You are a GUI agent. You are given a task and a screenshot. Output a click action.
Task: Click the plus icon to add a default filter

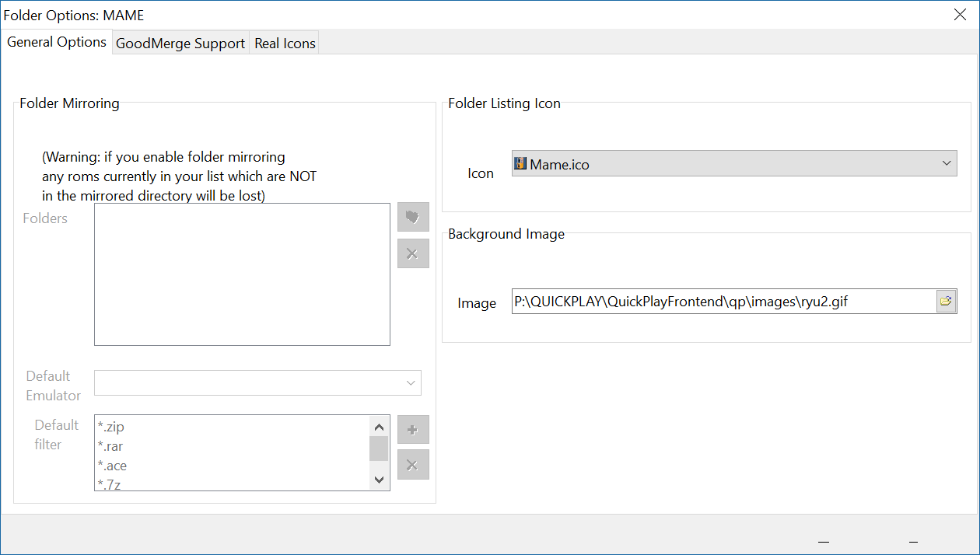[x=413, y=429]
